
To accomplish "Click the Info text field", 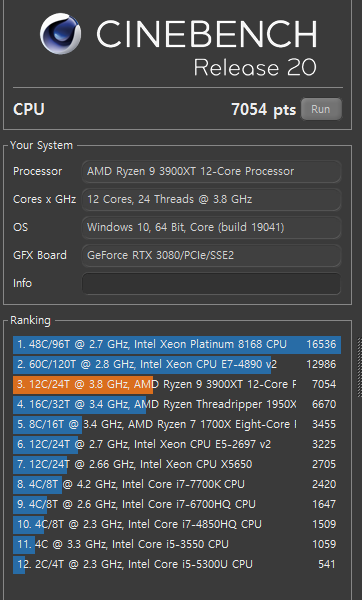I will (211, 284).
